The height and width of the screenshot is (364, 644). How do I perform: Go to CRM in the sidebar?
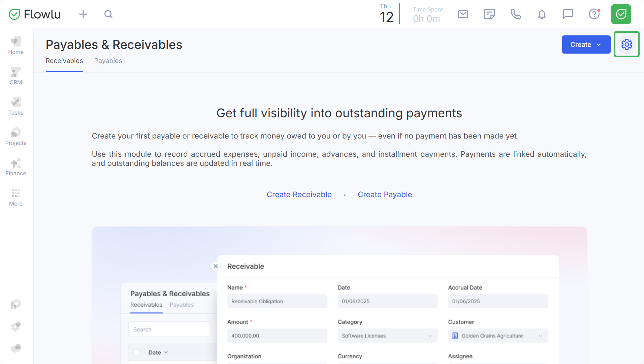[x=16, y=76]
